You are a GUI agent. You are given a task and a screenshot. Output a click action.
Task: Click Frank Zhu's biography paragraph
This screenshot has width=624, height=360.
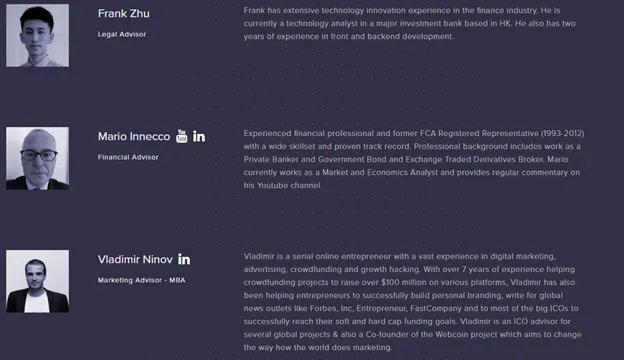[410, 23]
